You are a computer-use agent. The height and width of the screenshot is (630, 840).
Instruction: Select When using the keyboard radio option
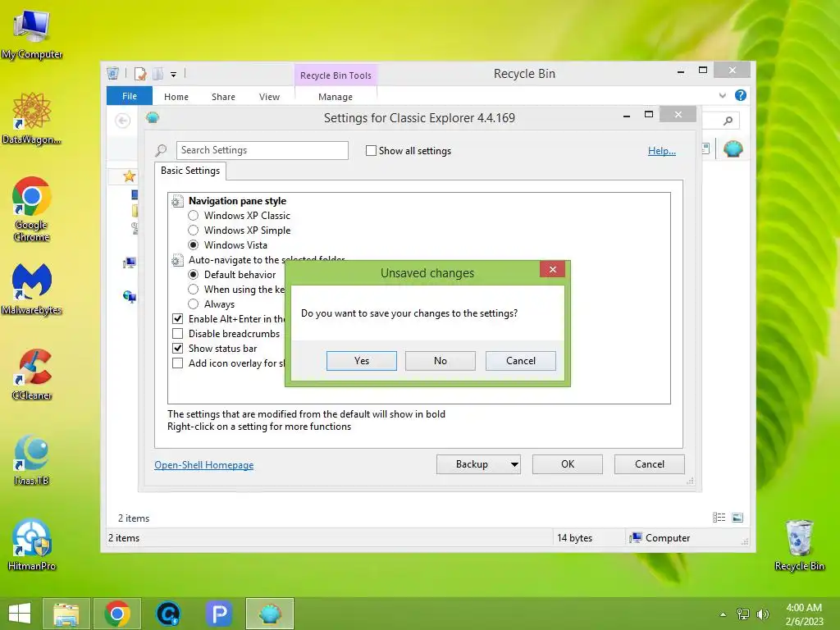pyautogui.click(x=194, y=290)
